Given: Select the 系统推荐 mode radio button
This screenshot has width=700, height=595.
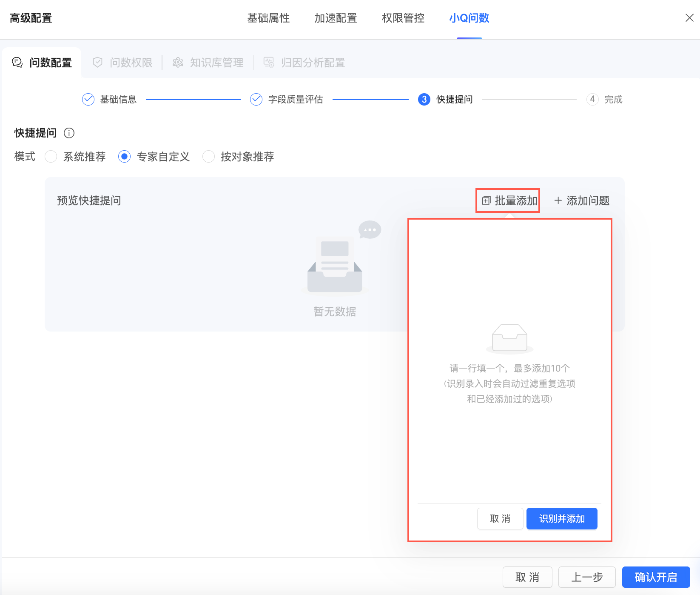Looking at the screenshot, I should [51, 157].
